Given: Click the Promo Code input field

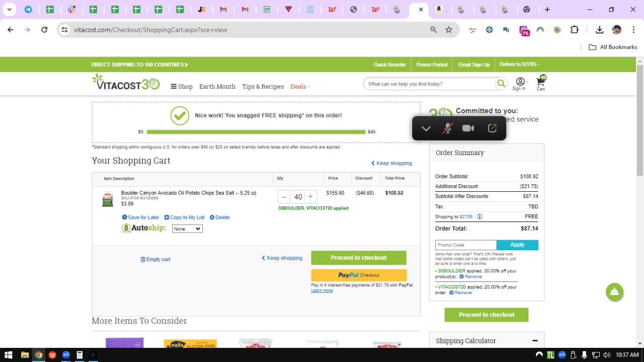Looking at the screenshot, I should 466,245.
